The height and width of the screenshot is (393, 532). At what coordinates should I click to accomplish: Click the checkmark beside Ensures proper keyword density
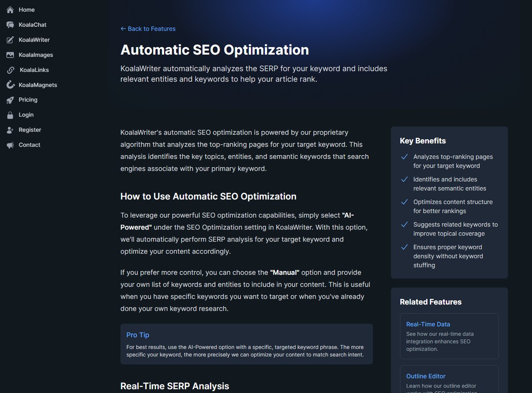pyautogui.click(x=404, y=247)
